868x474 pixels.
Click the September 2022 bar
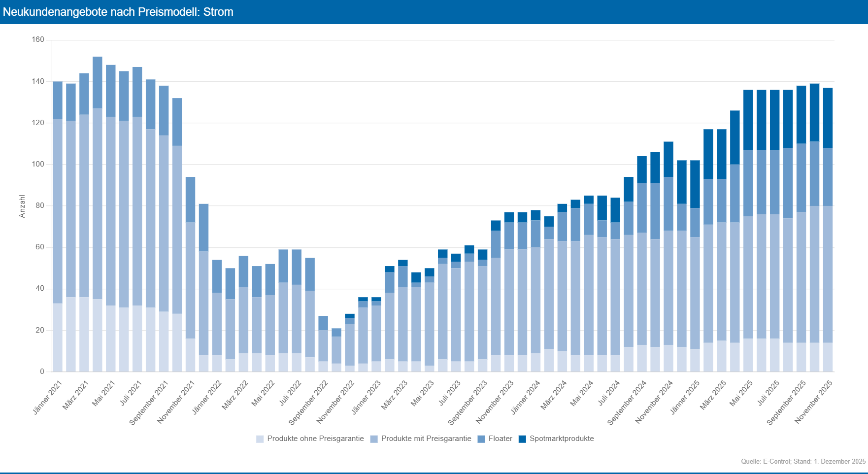coord(323,345)
